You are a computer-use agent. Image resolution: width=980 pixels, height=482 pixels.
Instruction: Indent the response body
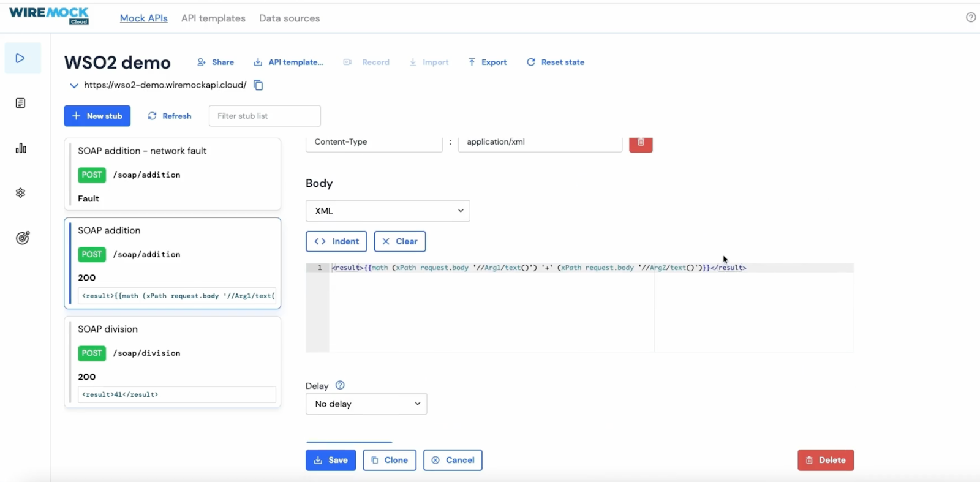coord(337,241)
